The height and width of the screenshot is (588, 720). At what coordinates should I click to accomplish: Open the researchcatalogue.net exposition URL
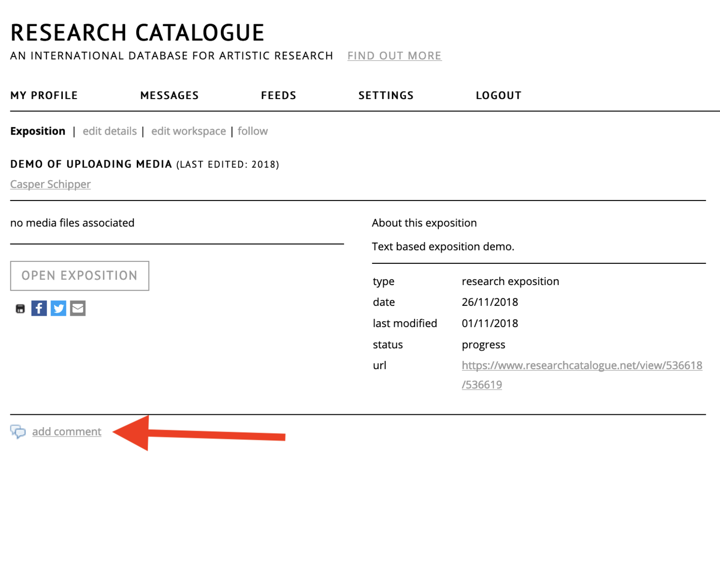pos(581,366)
